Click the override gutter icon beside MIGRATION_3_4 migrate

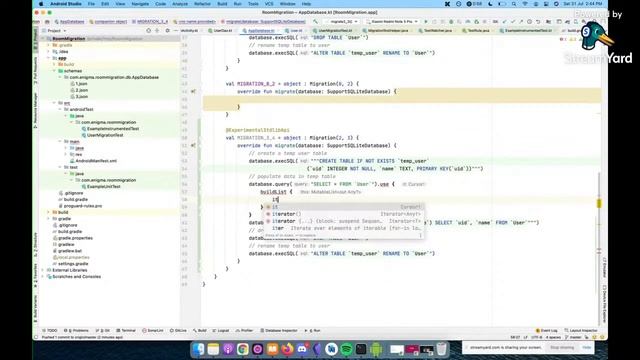(193, 145)
